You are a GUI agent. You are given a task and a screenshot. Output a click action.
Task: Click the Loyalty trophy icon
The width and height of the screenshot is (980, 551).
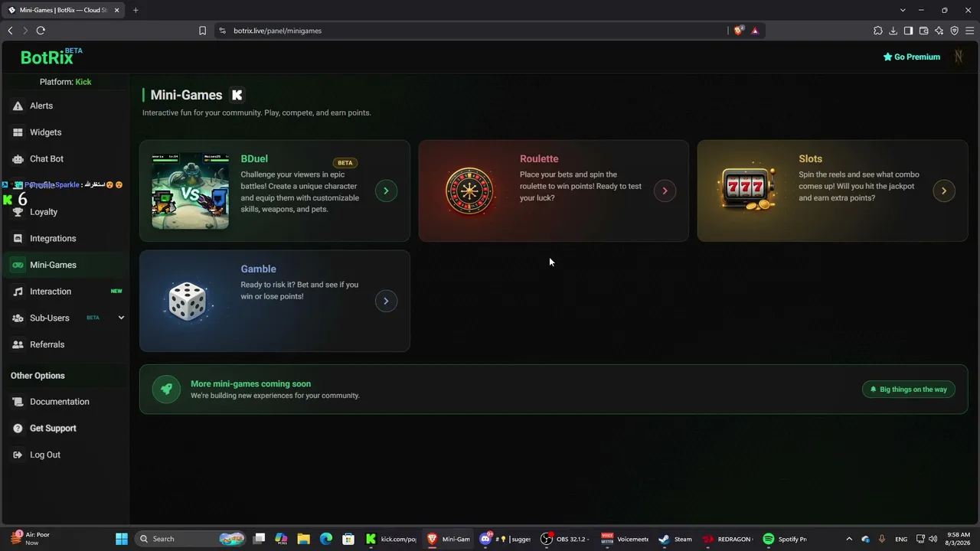tap(18, 212)
